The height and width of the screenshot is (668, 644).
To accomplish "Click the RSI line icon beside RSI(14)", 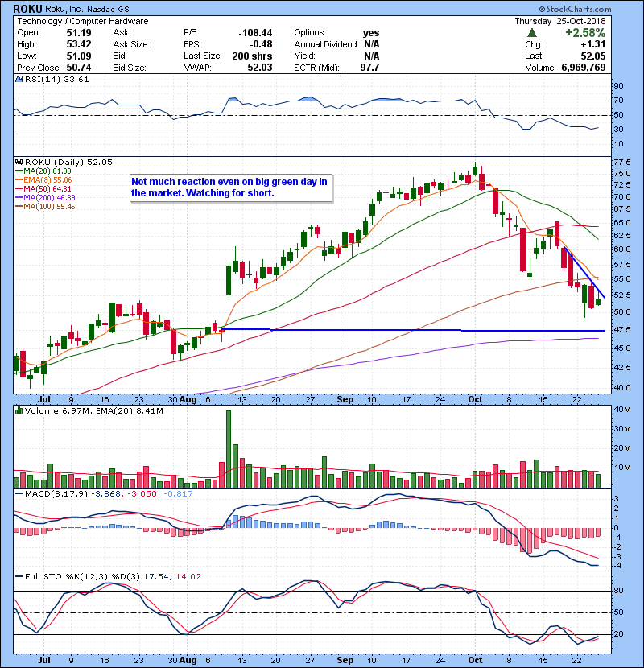I will pyautogui.click(x=19, y=79).
